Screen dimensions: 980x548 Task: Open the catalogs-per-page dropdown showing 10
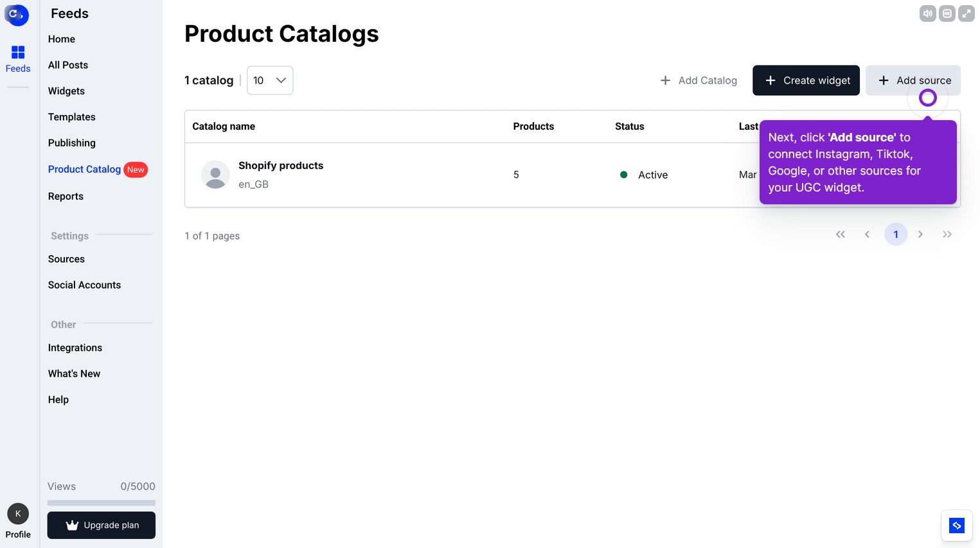coord(269,80)
